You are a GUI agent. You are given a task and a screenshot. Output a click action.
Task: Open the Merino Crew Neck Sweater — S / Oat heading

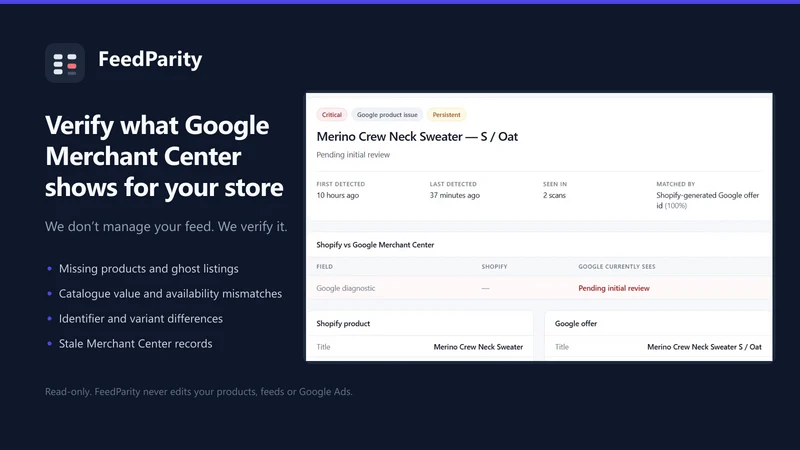click(x=417, y=137)
